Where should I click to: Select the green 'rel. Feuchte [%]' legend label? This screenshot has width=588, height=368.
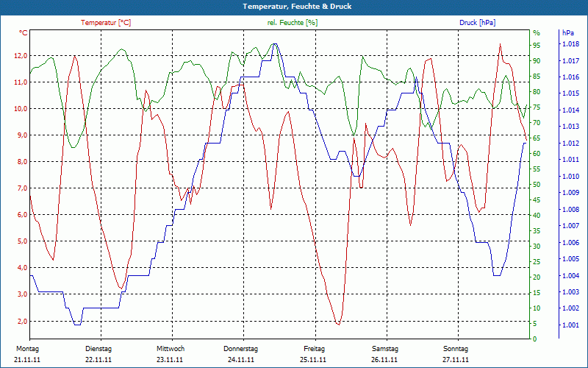click(292, 23)
